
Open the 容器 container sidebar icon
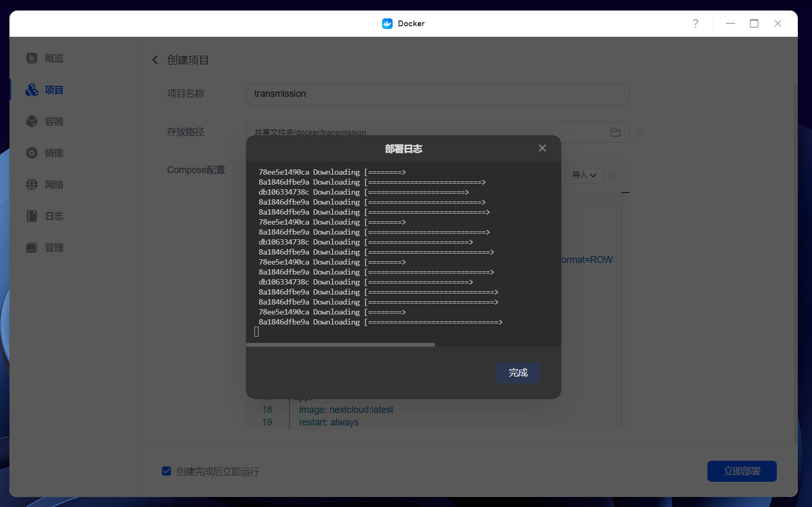point(32,121)
